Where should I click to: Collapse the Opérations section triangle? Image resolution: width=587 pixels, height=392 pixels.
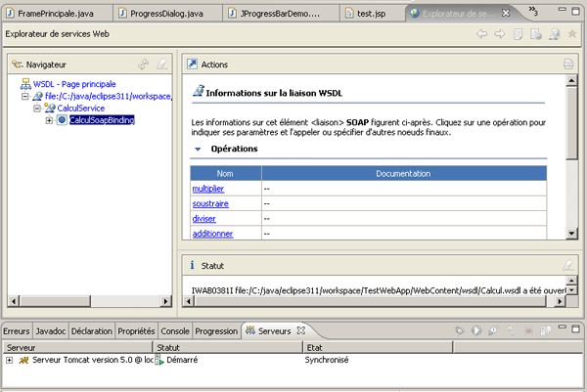click(x=198, y=150)
